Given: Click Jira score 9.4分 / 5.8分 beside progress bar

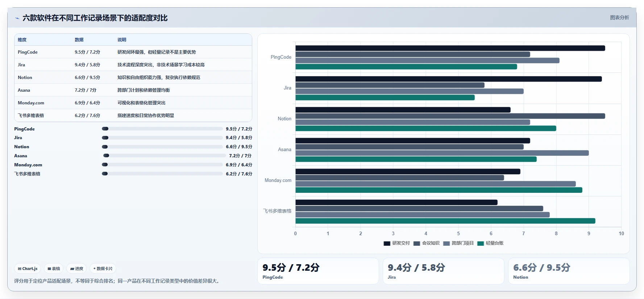Looking at the screenshot, I should (x=239, y=138).
